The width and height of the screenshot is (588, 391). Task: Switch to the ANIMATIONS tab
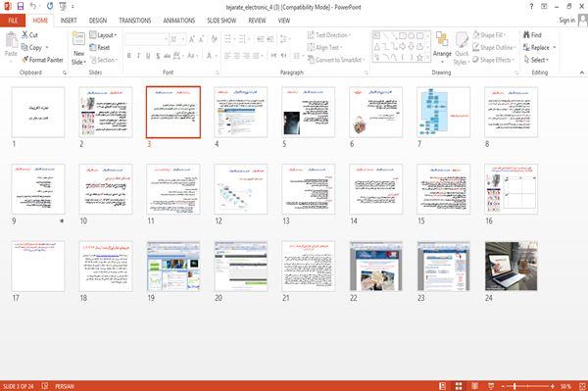click(179, 21)
